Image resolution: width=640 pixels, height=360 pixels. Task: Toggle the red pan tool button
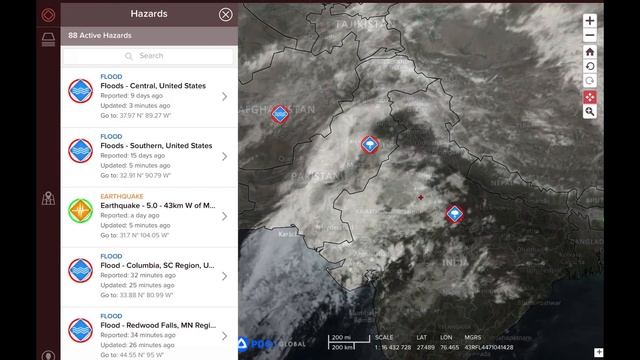(589, 97)
